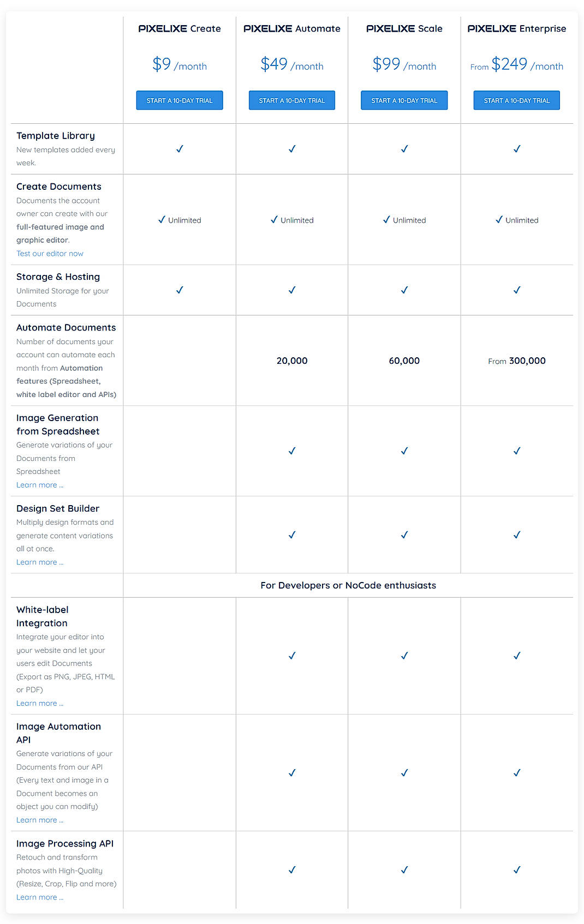The width and height of the screenshot is (584, 924).
Task: Click the Storage & Hosting checkmark under Scale
Action: coord(404,290)
